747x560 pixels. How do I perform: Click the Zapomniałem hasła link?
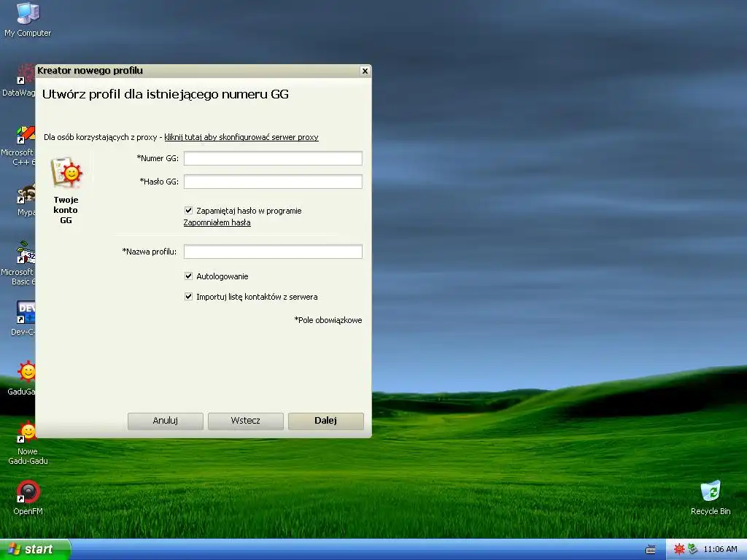(x=217, y=222)
